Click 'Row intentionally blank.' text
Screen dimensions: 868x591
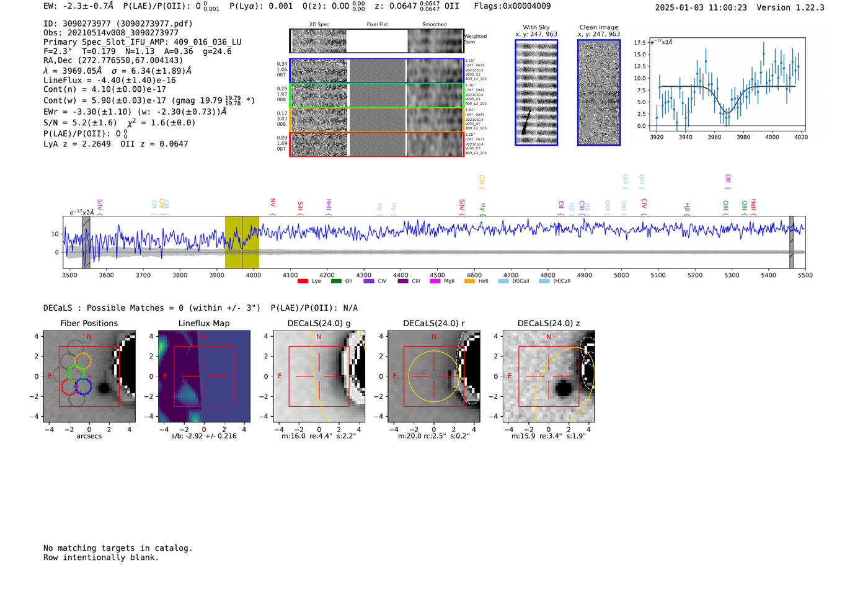coord(101,558)
